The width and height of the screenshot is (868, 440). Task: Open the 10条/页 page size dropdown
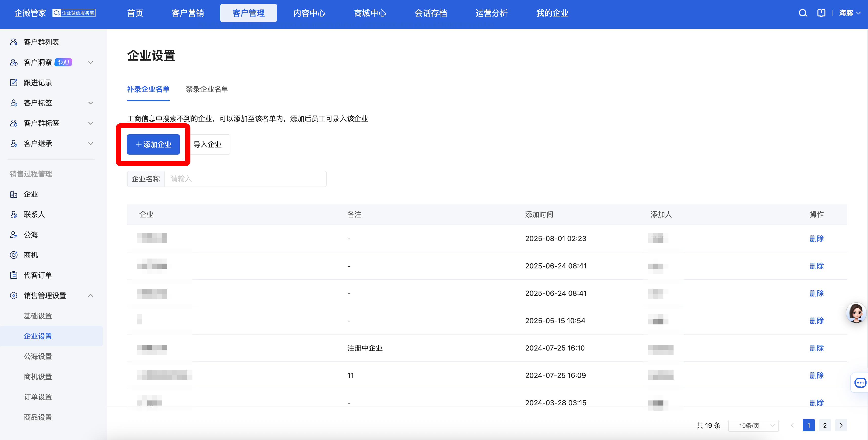tap(754, 426)
